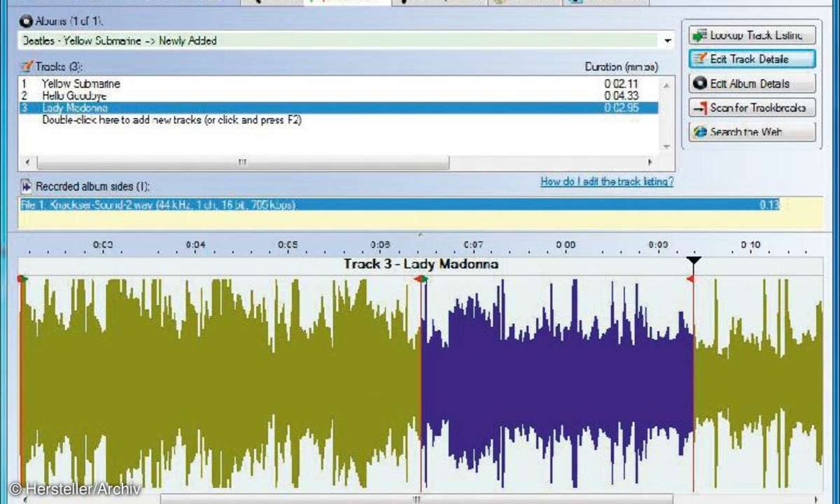840x504 pixels.
Task: Select File 1 Knackser-Sound-2.wav album side
Action: (x=399, y=205)
